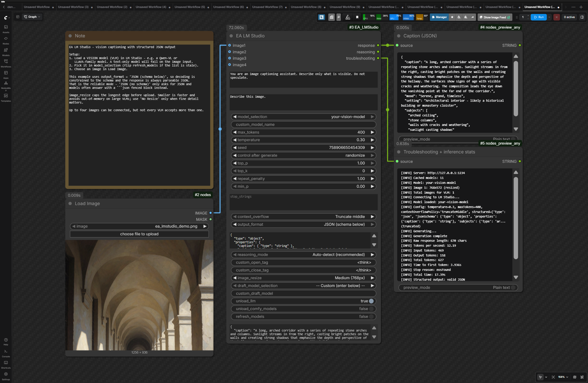The width and height of the screenshot is (588, 383).
Task: Open the reasoning_mode dropdown
Action: 303,255
